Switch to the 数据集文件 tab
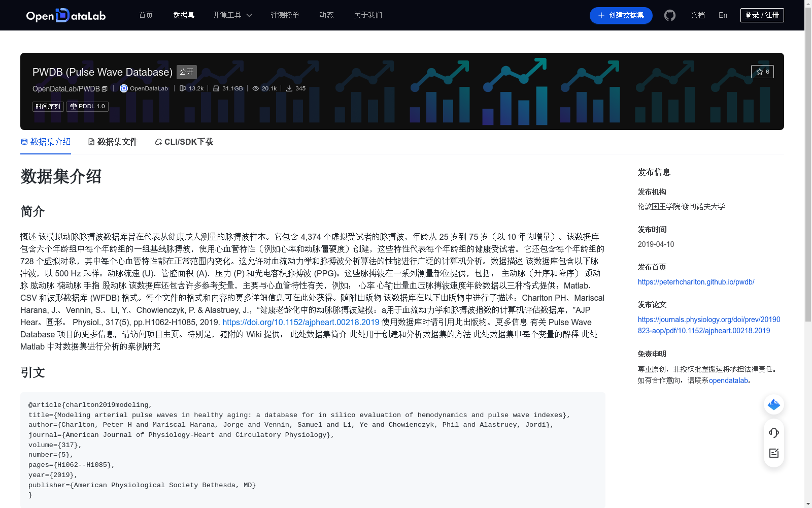This screenshot has width=812, height=508. 113,142
